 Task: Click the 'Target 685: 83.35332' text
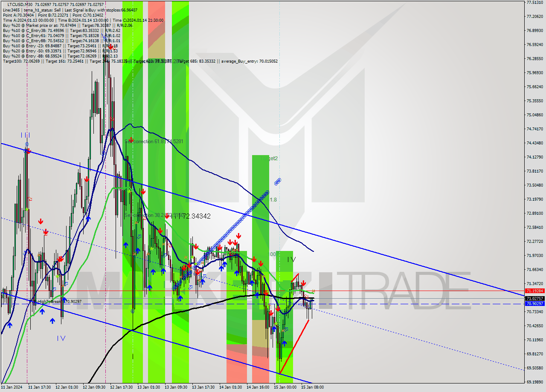(x=197, y=61)
